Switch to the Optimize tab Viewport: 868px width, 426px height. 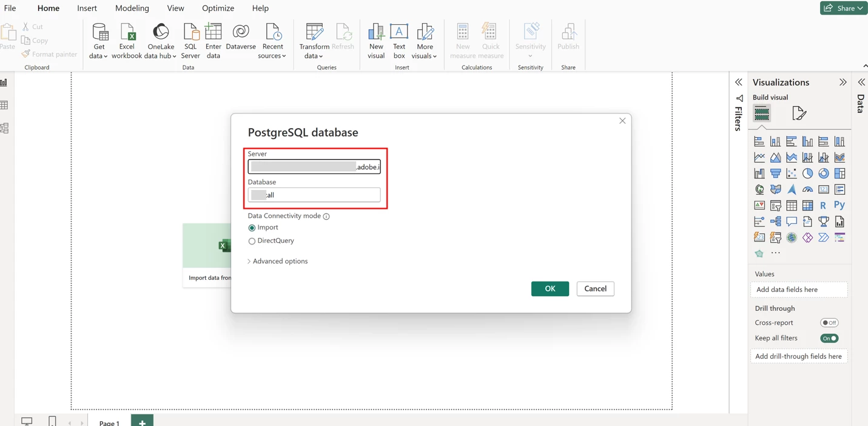coord(218,8)
